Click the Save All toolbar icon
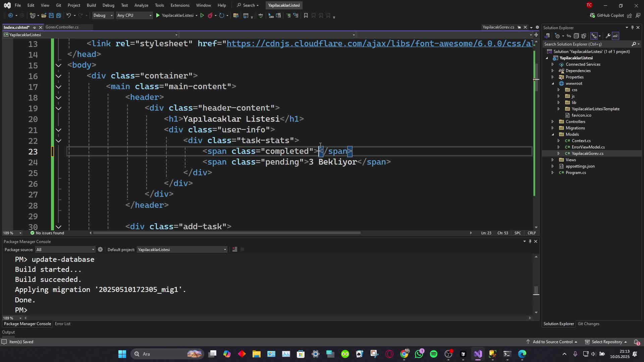The height and width of the screenshot is (362, 644). pos(58,15)
